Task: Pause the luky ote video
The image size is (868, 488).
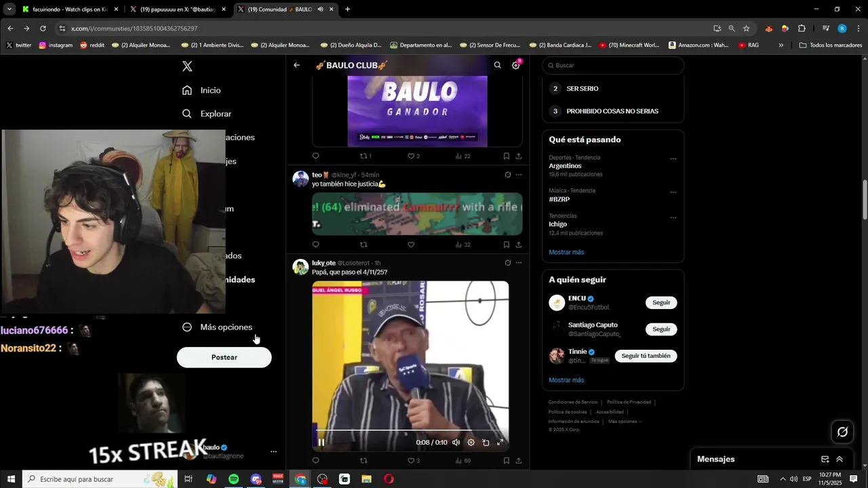Action: tap(321, 443)
